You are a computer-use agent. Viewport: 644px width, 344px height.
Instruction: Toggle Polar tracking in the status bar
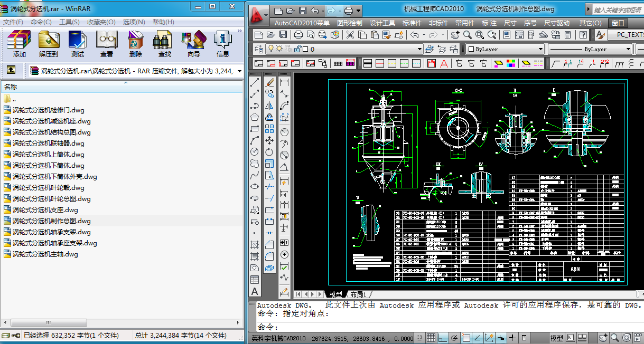(x=454, y=338)
